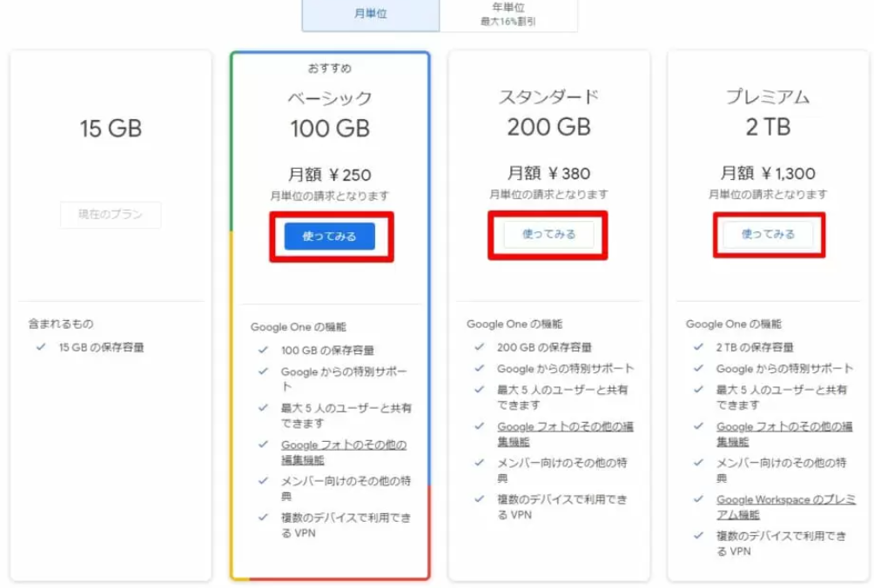Click the 月額 ¥380 price
Screen dimensions: 874x588
[x=548, y=173]
